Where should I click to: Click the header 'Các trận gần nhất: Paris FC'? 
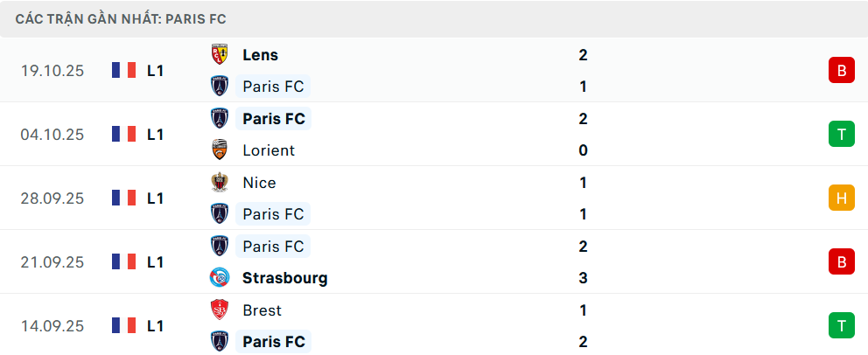[x=122, y=18]
